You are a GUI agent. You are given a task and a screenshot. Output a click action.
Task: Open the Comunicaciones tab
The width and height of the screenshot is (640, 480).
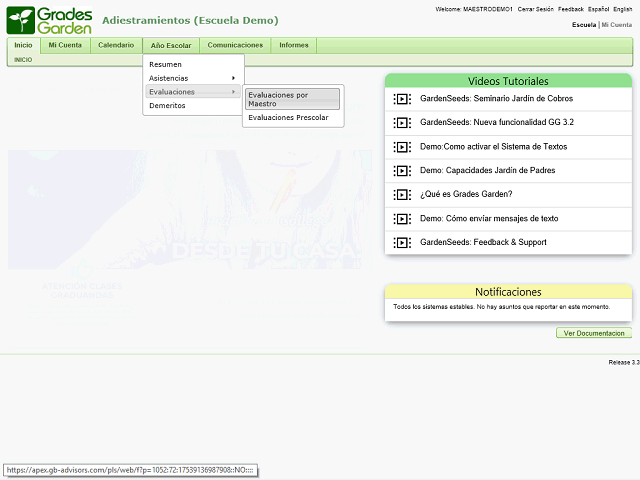click(235, 46)
